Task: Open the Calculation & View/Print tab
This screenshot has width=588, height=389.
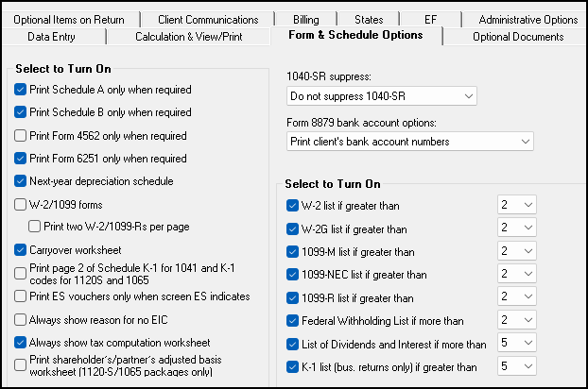Action: pyautogui.click(x=187, y=37)
